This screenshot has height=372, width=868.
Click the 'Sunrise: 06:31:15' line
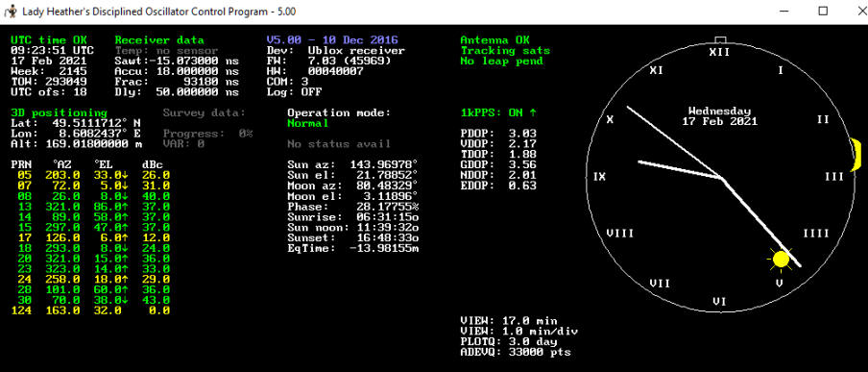(352, 217)
